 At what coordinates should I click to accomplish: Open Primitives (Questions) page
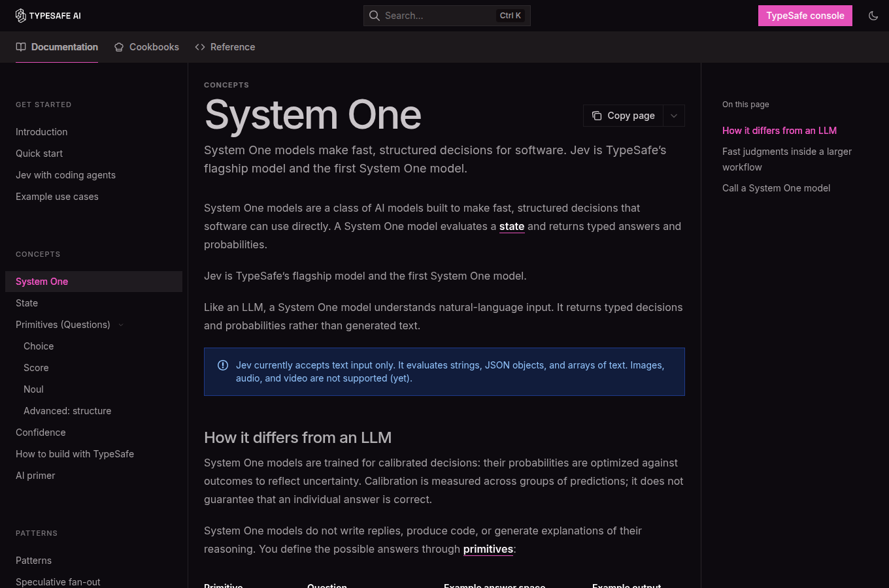pyautogui.click(x=63, y=325)
